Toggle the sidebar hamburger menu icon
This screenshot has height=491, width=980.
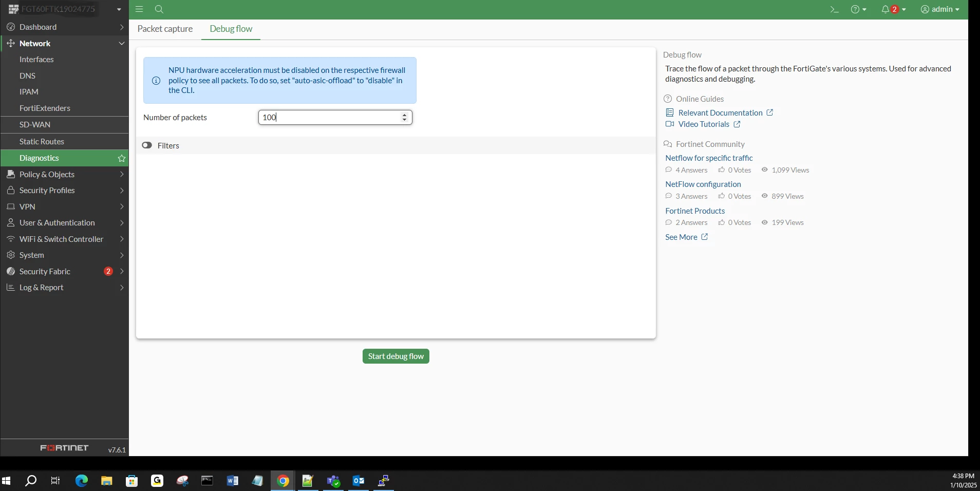[x=139, y=9]
